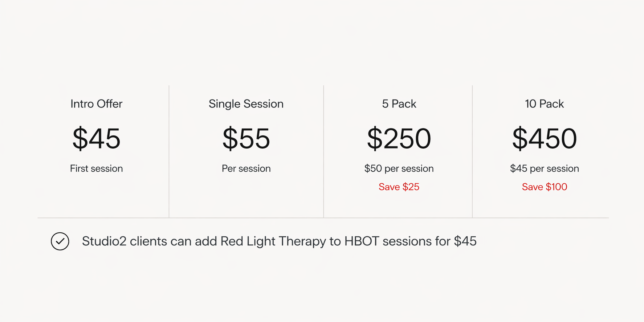Select the 10 Pack heading

pyautogui.click(x=544, y=104)
